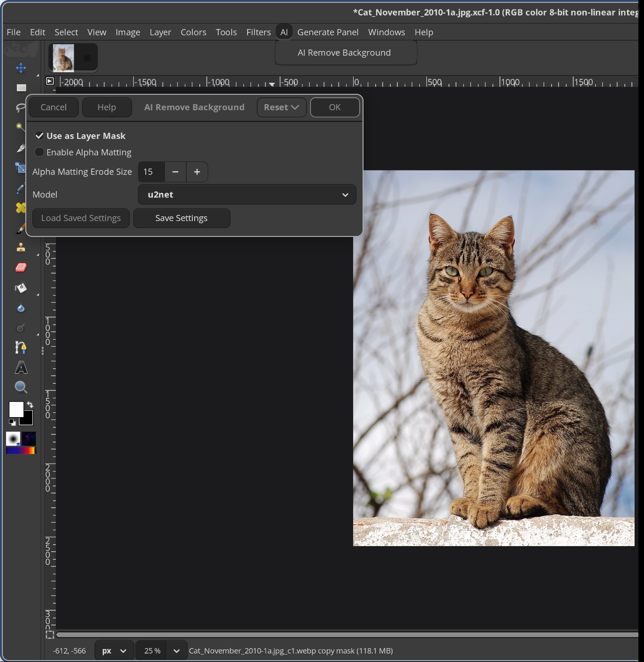Select the Paths pen tool
Screen dimensions: 644x662
21,347
